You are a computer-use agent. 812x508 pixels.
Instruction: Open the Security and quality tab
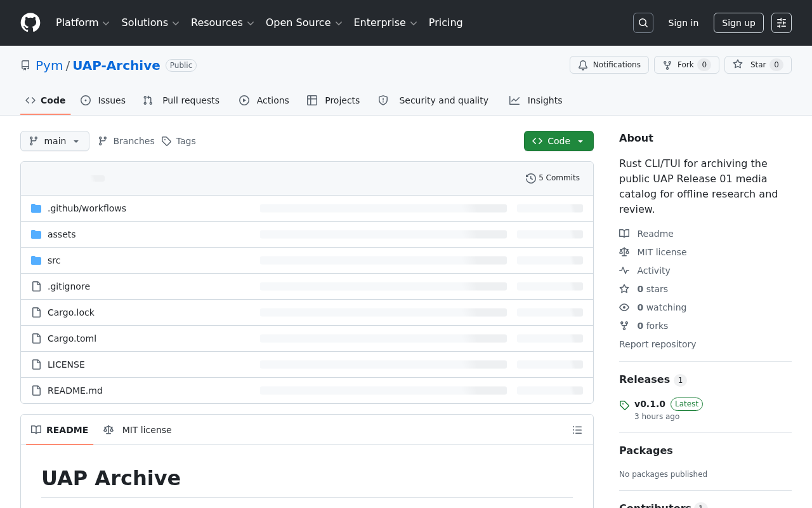click(433, 100)
